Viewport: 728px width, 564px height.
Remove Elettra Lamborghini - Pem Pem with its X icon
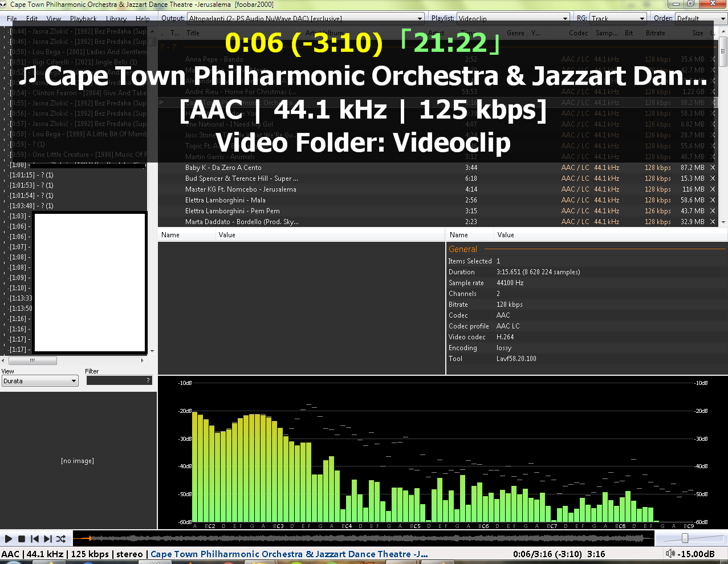pos(713,211)
